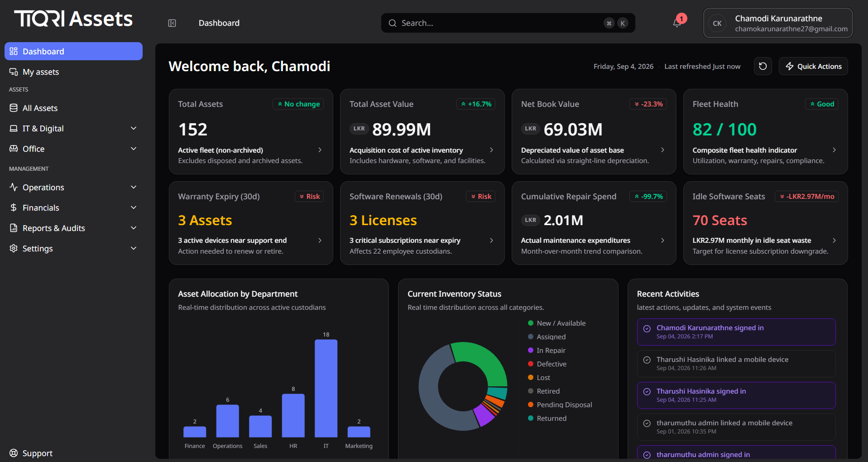The width and height of the screenshot is (868, 462).
Task: Click the Support lifebuoy icon
Action: coord(14,453)
